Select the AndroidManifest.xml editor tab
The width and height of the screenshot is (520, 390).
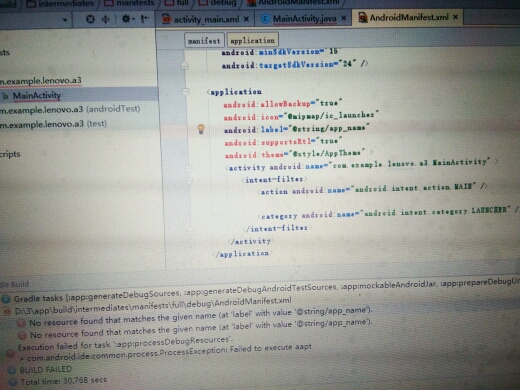click(408, 17)
